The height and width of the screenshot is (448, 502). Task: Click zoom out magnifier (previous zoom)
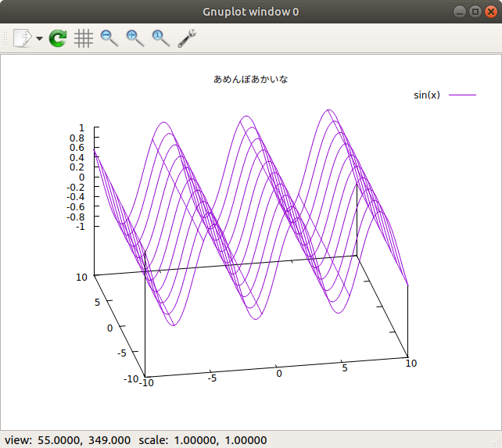coord(109,38)
